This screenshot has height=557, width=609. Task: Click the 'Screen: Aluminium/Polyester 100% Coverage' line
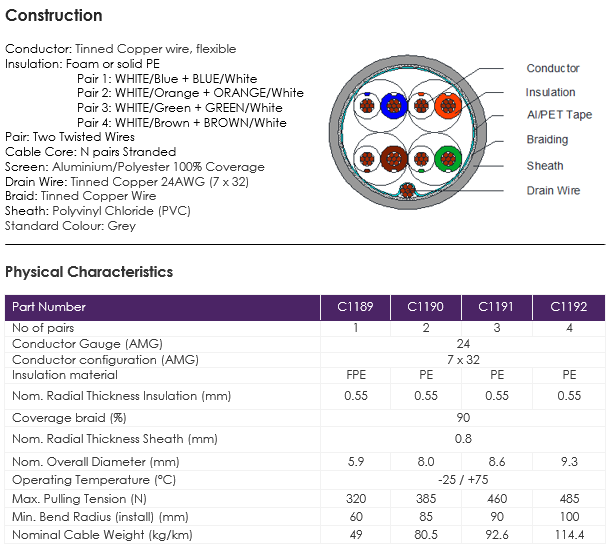(x=135, y=167)
